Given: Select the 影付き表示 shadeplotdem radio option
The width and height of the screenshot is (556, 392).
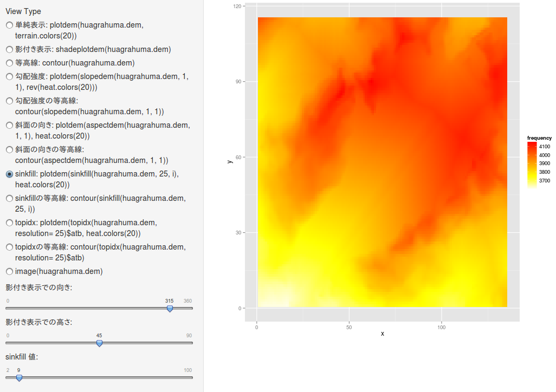Looking at the screenshot, I should 9,50.
